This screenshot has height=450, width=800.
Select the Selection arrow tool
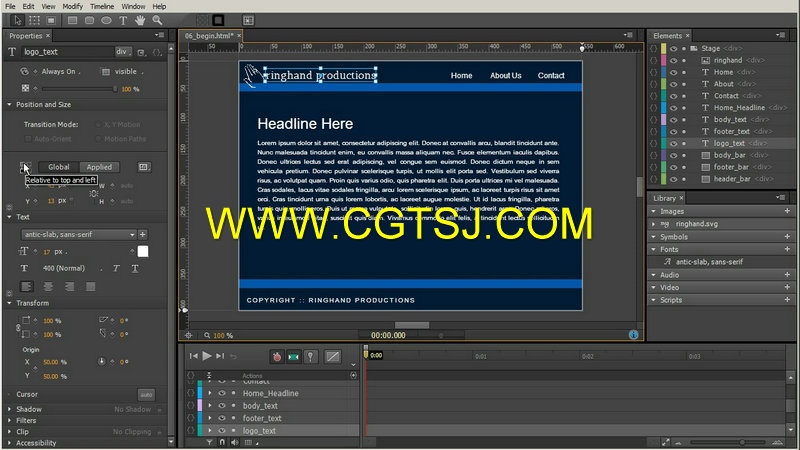click(17, 20)
